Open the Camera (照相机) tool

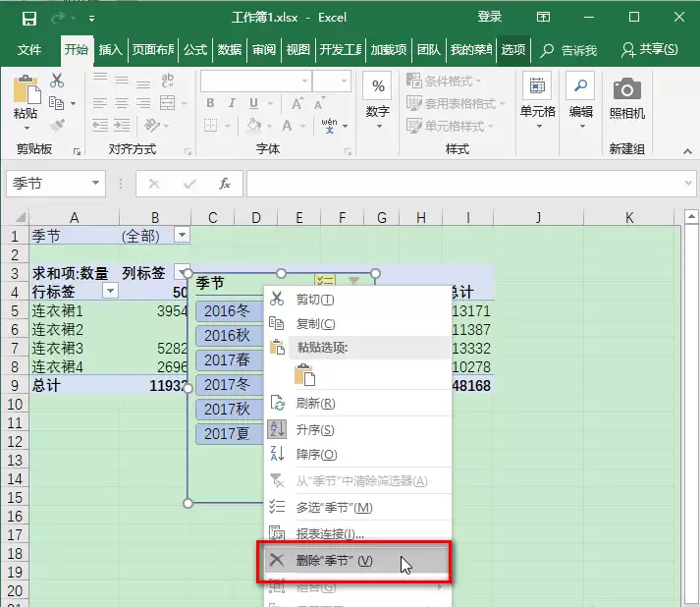pyautogui.click(x=626, y=99)
